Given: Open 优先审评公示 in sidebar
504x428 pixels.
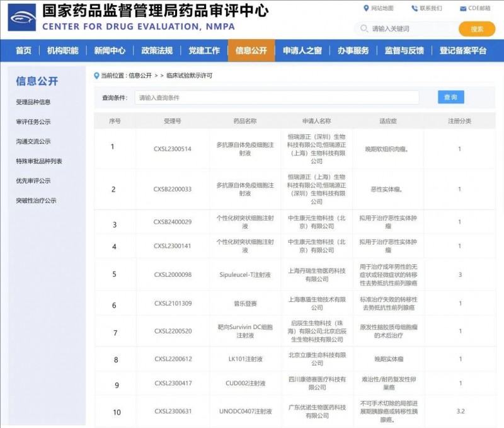Looking at the screenshot, I should [x=33, y=181].
